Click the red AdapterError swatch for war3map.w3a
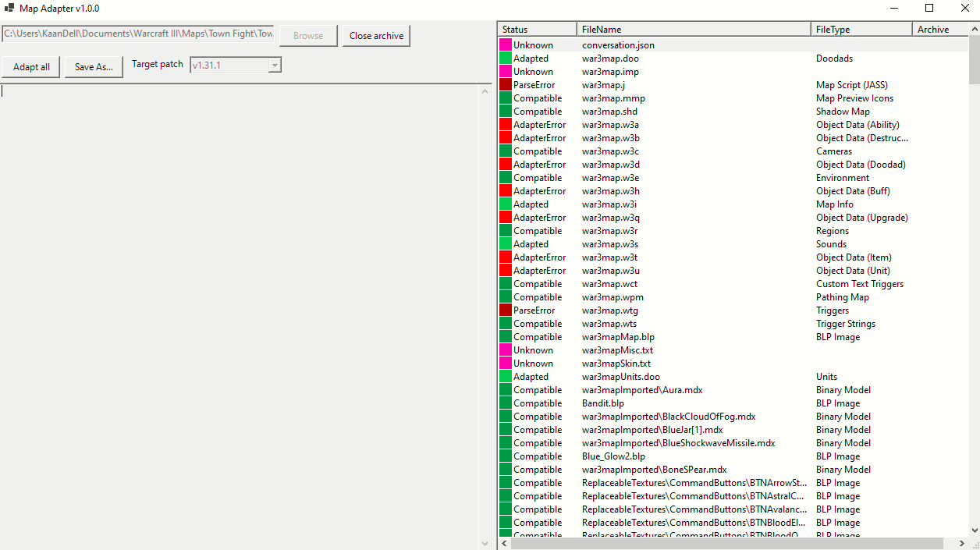The image size is (980, 550). pos(506,125)
